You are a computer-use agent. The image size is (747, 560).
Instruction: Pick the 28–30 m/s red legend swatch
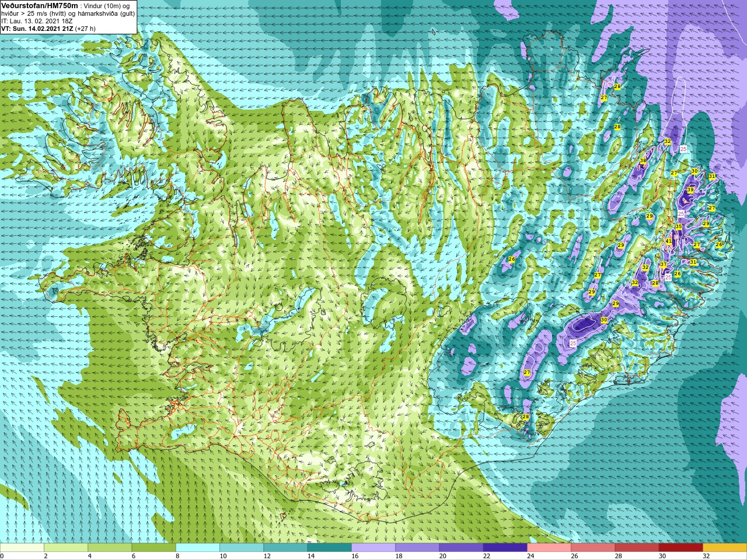[637, 548]
